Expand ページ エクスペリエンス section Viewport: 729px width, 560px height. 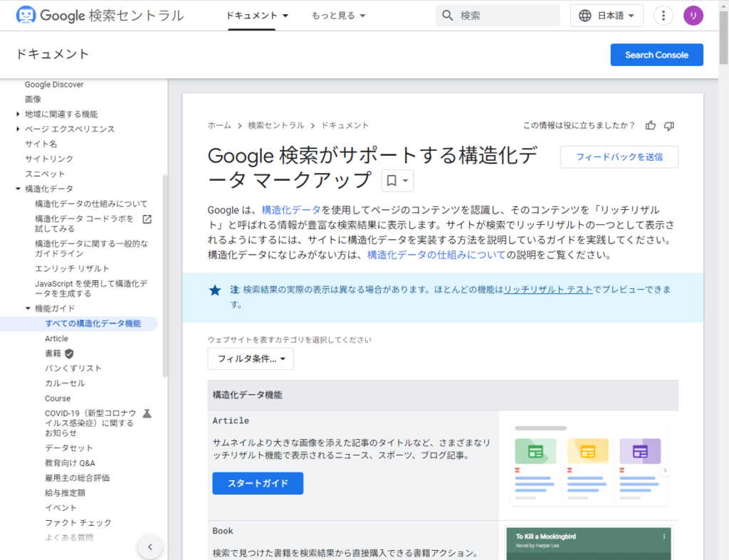pos(18,129)
